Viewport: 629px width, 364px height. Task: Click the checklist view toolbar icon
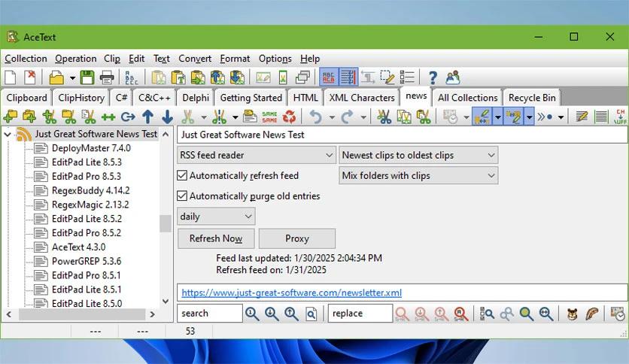coord(407,77)
